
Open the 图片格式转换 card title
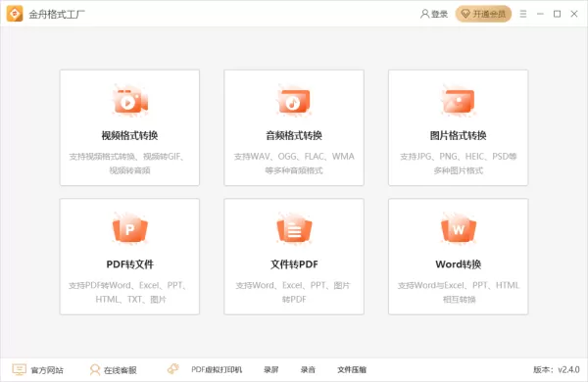[459, 135]
